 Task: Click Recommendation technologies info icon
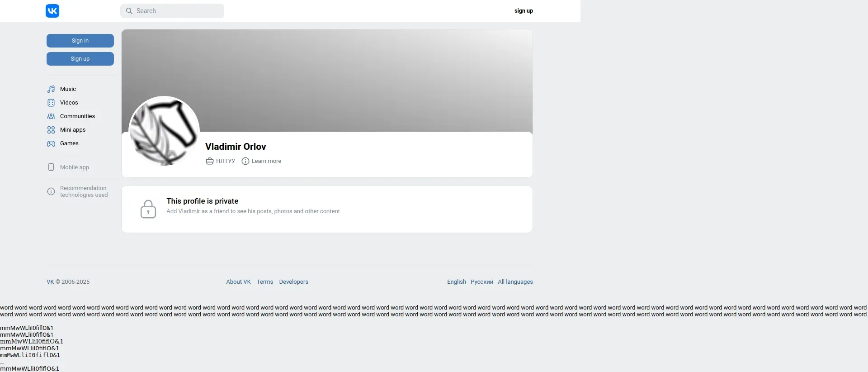[x=51, y=191]
